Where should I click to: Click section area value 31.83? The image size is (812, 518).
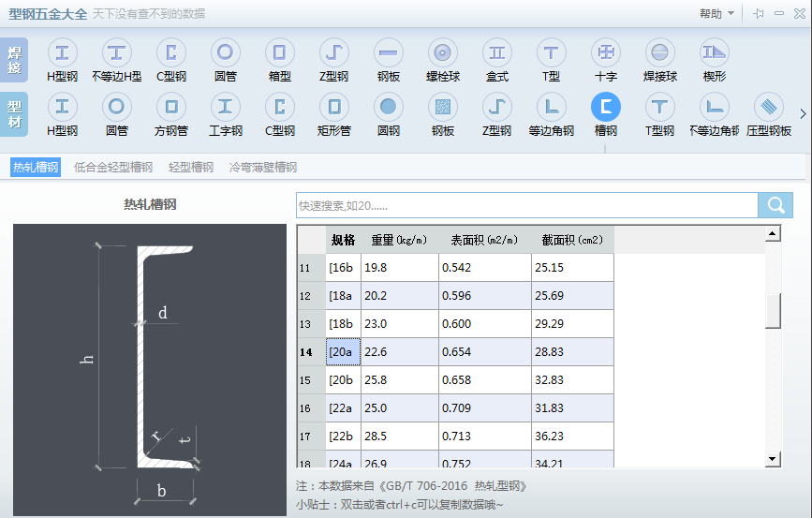click(x=573, y=408)
